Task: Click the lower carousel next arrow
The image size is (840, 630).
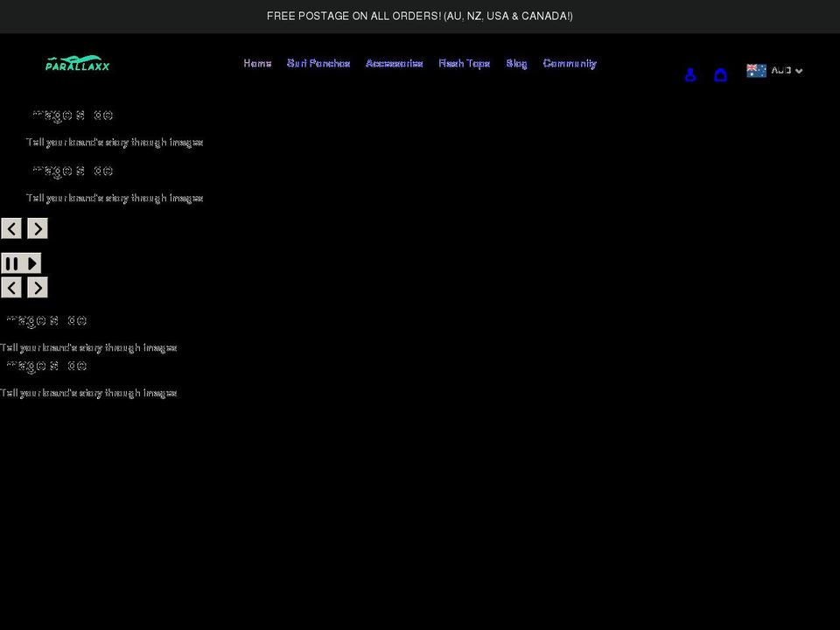Action: [37, 287]
